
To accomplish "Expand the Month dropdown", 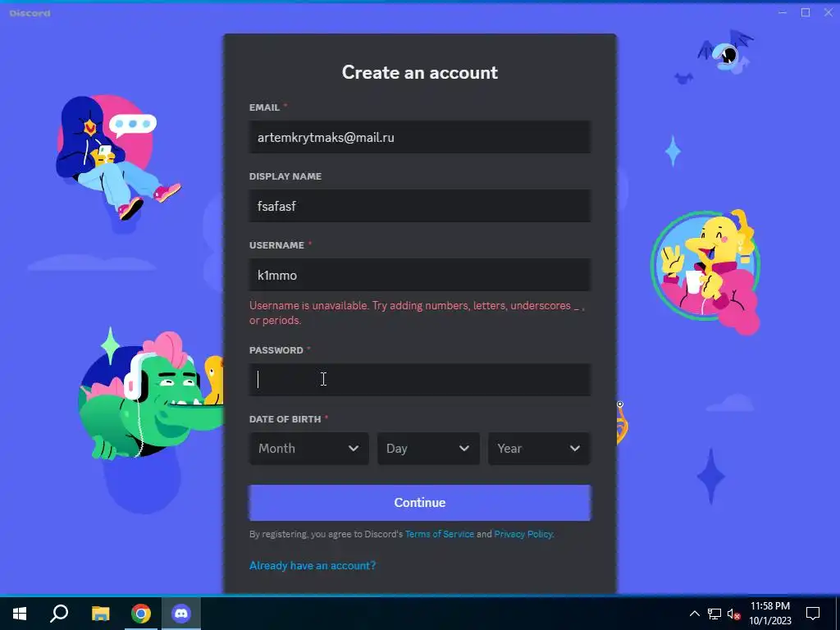I will click(x=308, y=449).
